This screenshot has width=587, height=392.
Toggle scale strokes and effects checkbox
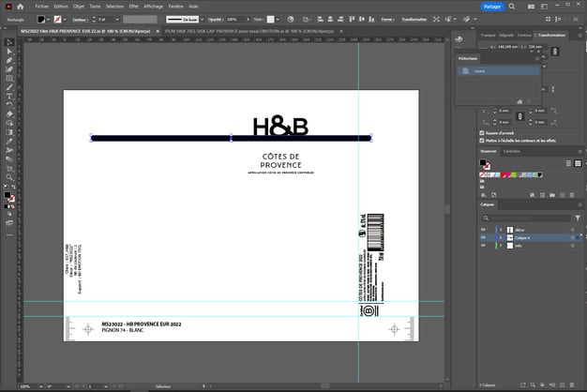482,141
